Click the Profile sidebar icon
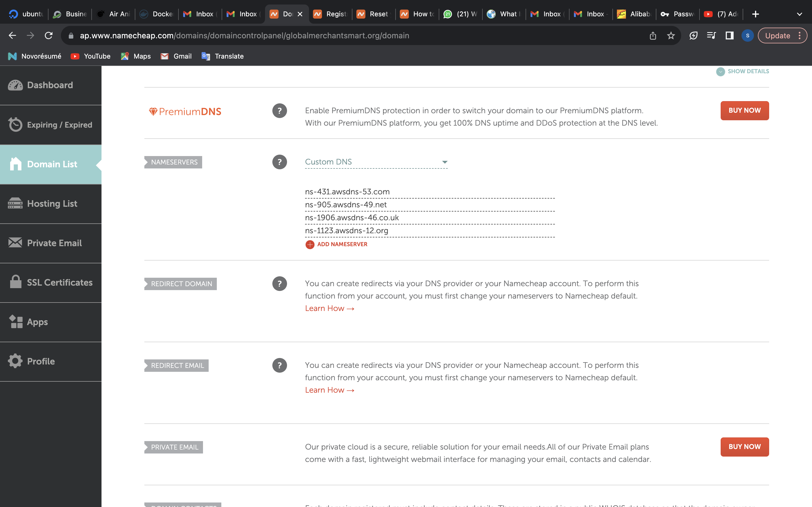 click(16, 361)
